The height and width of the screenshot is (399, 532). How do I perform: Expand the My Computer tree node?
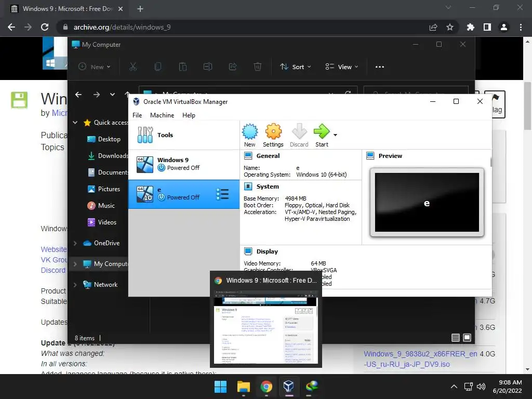[x=75, y=264]
